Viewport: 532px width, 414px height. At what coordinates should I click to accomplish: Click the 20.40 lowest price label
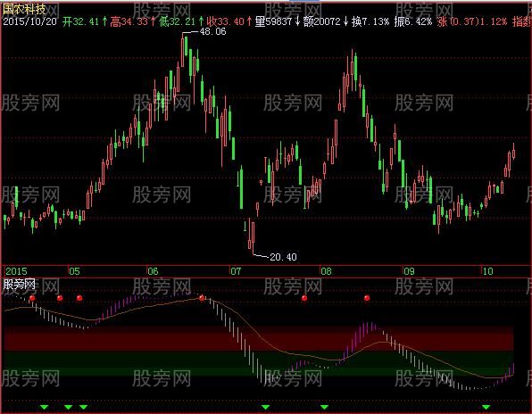coord(283,257)
